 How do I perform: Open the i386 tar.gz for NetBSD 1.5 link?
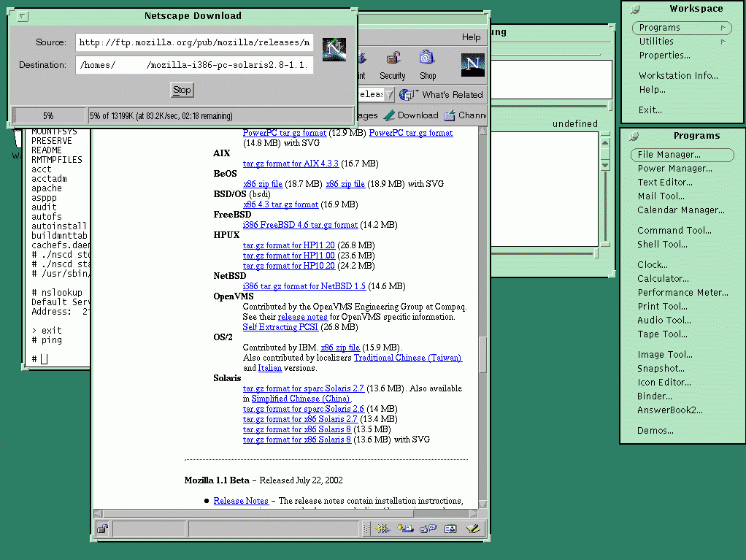[304, 286]
